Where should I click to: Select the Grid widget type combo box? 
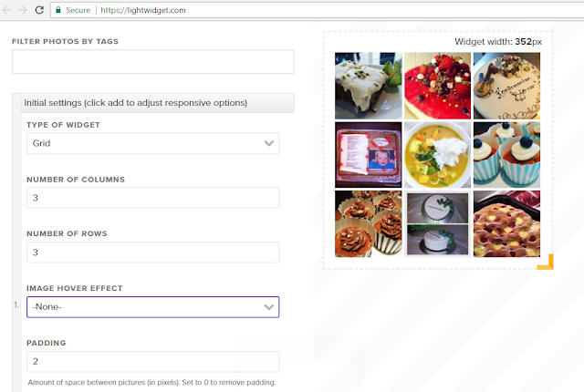pos(152,143)
